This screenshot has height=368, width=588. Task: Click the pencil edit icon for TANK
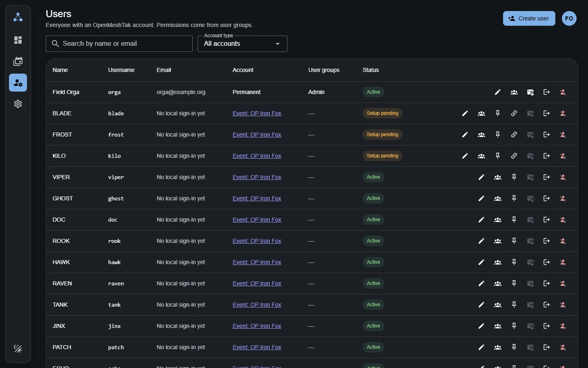[482, 305]
